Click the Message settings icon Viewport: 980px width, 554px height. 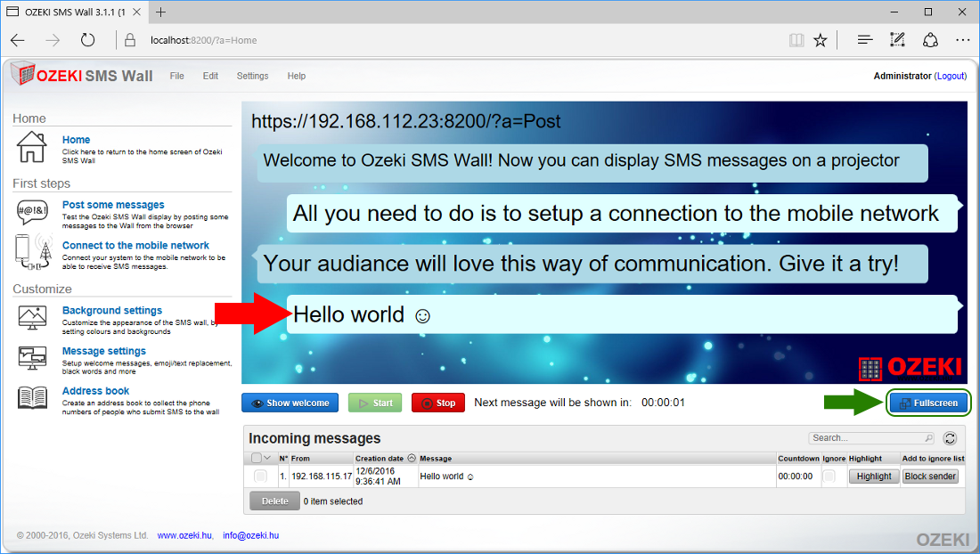click(x=32, y=358)
